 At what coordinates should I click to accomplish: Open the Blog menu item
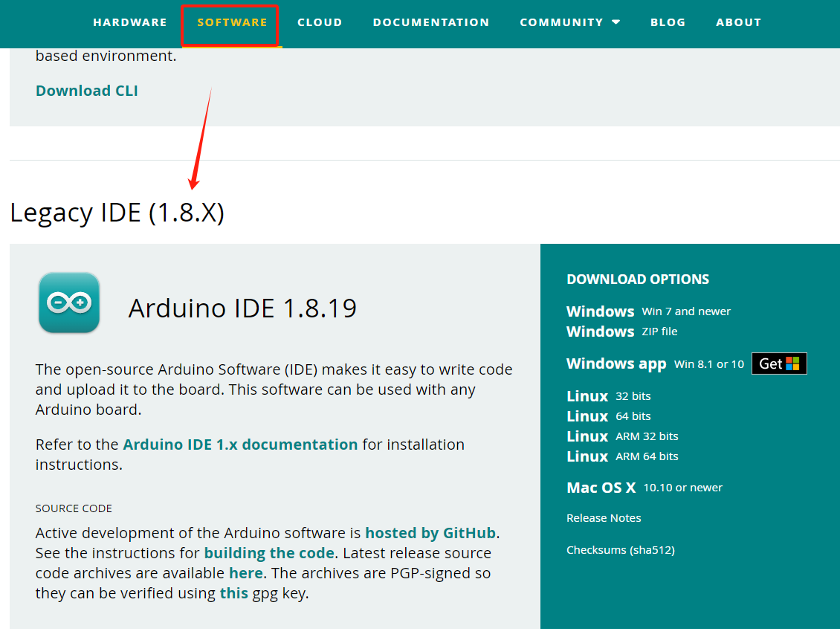(x=668, y=22)
